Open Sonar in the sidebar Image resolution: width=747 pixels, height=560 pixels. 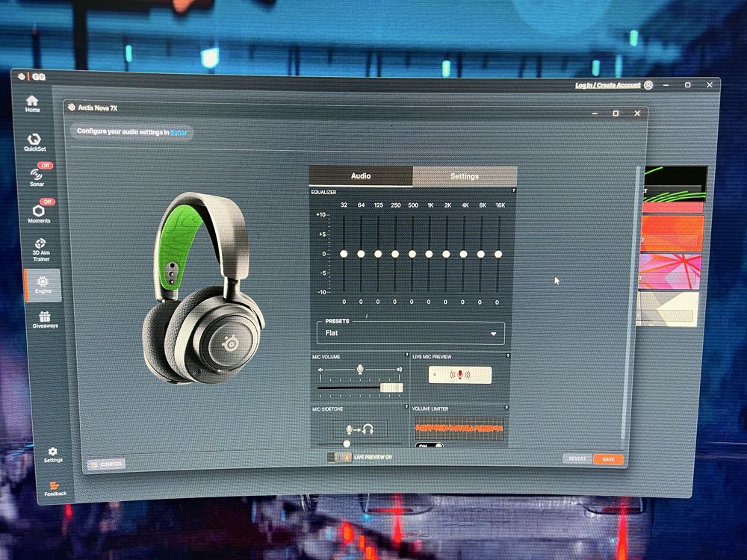coord(37,177)
